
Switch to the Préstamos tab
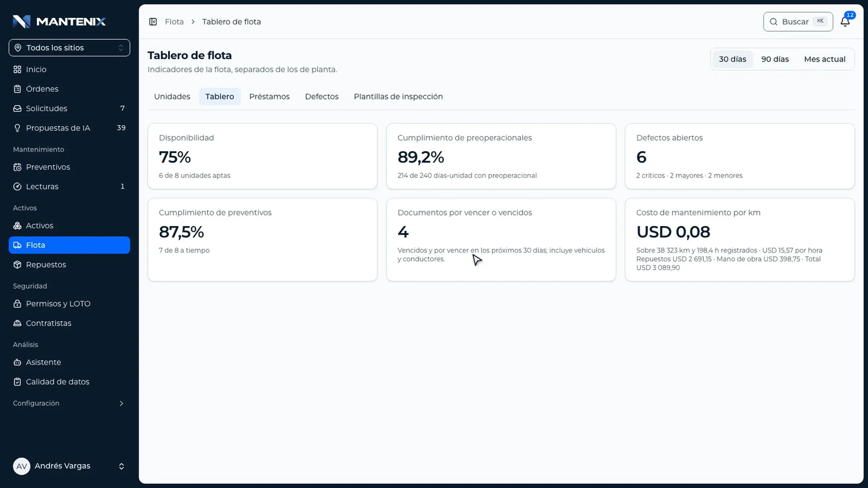pyautogui.click(x=269, y=97)
